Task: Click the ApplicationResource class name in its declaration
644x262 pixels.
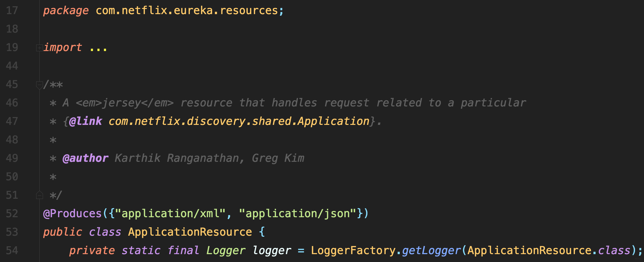Action: pyautogui.click(x=190, y=232)
